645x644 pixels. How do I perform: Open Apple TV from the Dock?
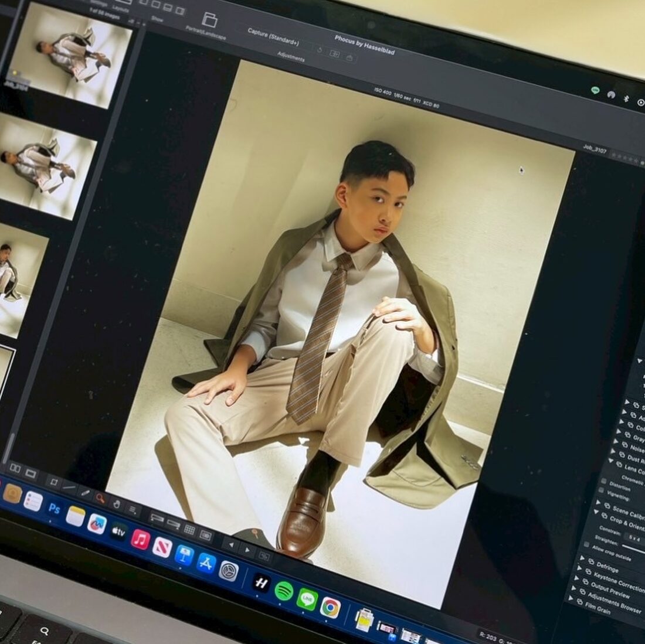coord(118,532)
